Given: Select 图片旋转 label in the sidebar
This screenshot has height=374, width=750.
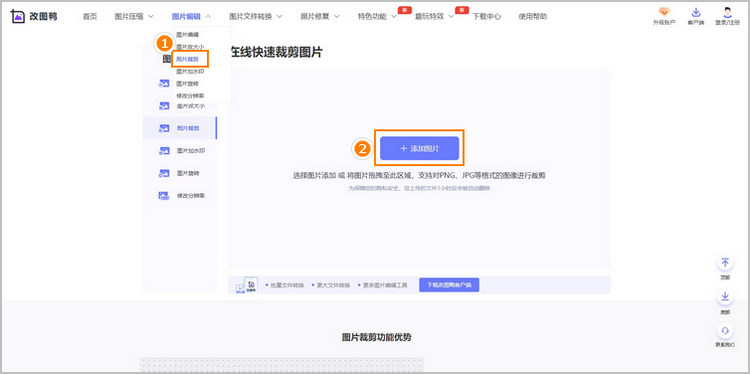Looking at the screenshot, I should coord(188,173).
